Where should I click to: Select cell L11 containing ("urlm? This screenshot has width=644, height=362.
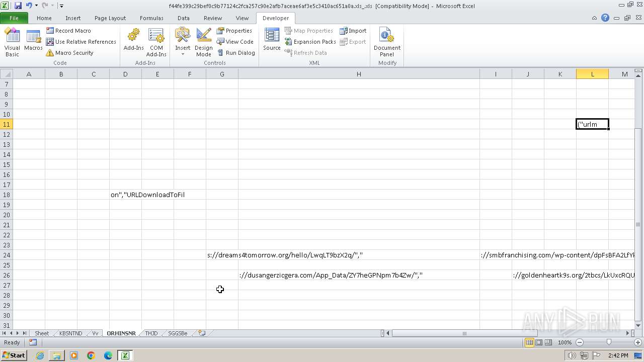pos(592,124)
